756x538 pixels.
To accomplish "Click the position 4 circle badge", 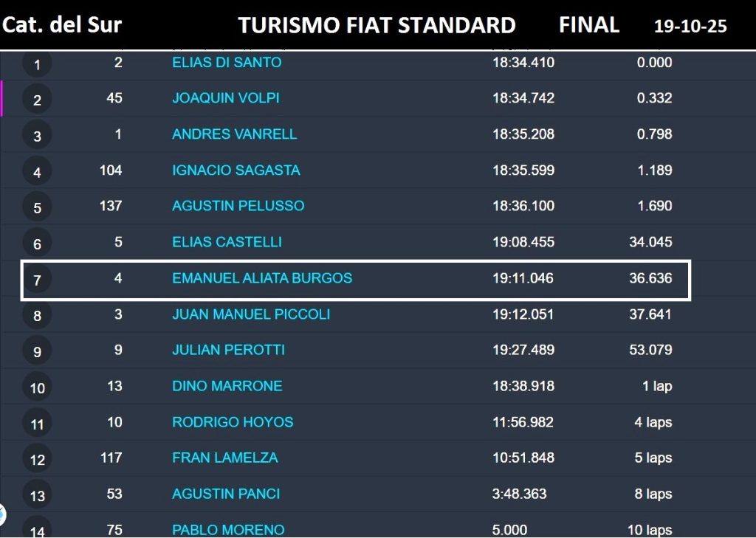I will (x=37, y=173).
